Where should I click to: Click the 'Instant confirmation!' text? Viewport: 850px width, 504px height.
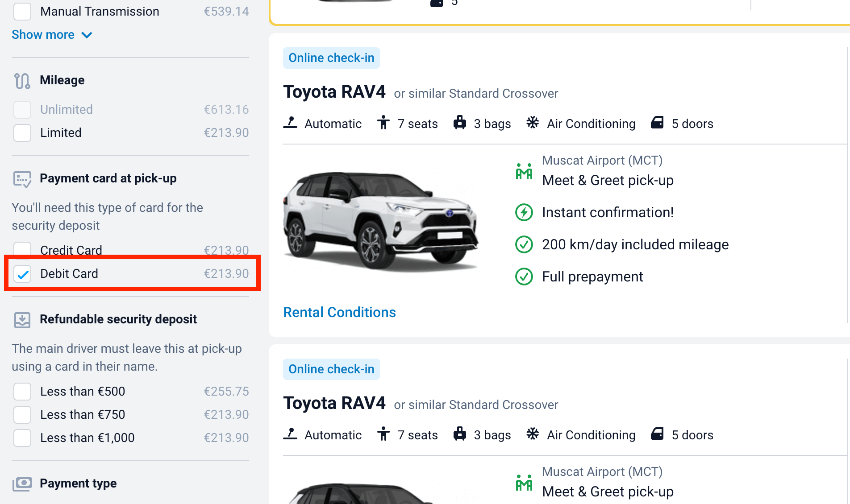click(608, 212)
